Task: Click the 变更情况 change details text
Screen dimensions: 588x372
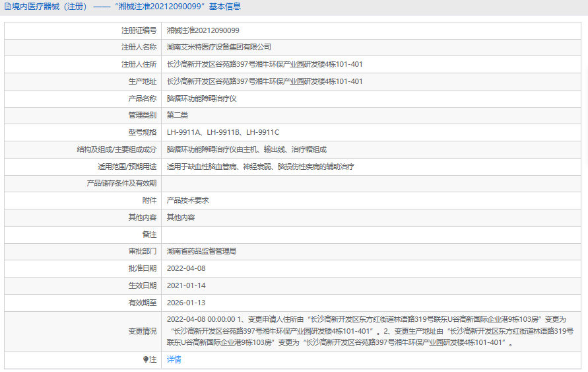Action: (x=370, y=331)
